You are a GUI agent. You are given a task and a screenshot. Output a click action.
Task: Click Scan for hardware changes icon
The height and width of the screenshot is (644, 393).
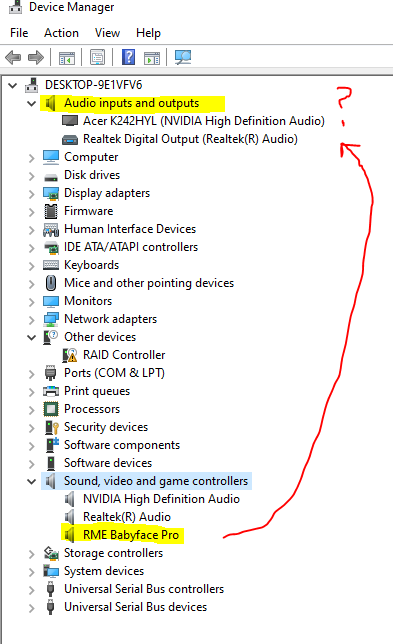(183, 57)
